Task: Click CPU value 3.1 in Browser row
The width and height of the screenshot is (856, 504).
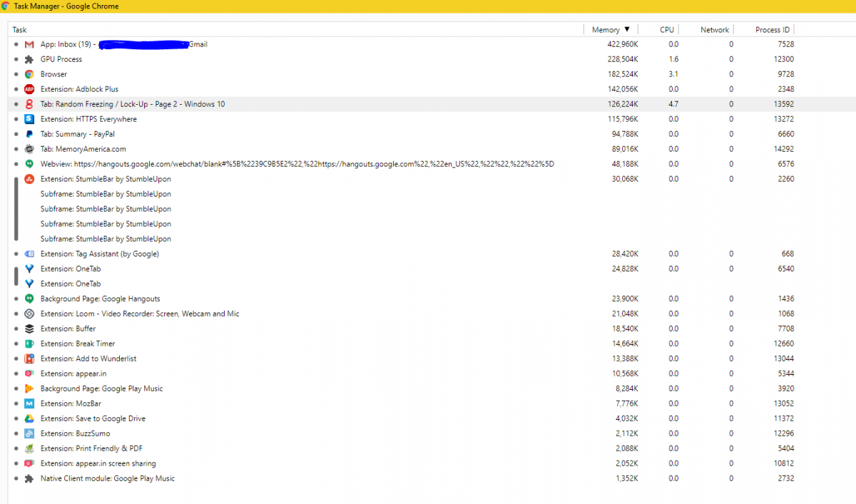Action: coord(673,74)
